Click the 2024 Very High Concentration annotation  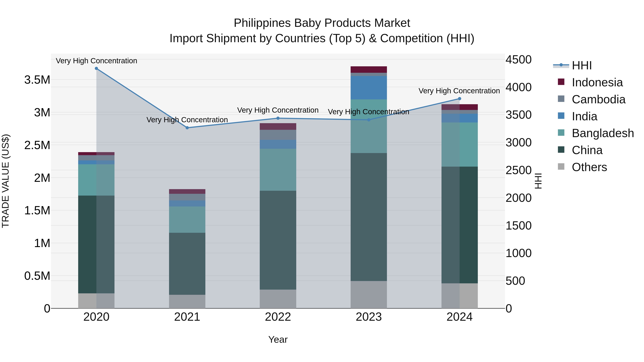pyautogui.click(x=459, y=91)
